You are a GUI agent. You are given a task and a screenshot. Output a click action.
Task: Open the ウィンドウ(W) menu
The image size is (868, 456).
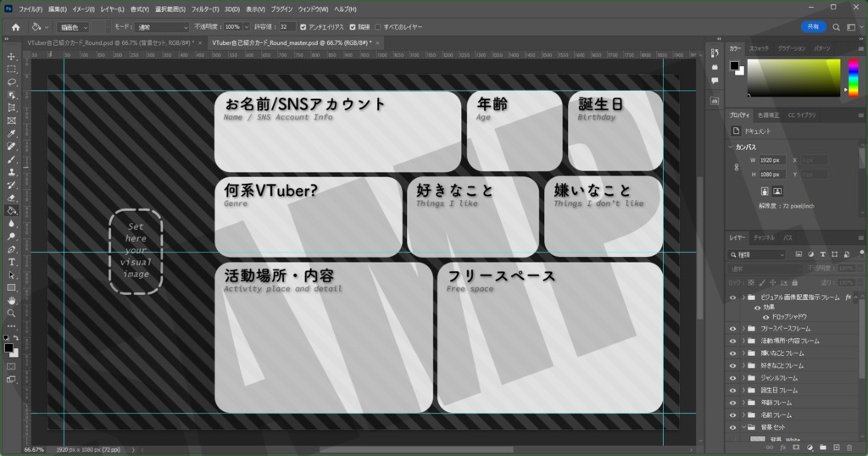[x=313, y=9]
